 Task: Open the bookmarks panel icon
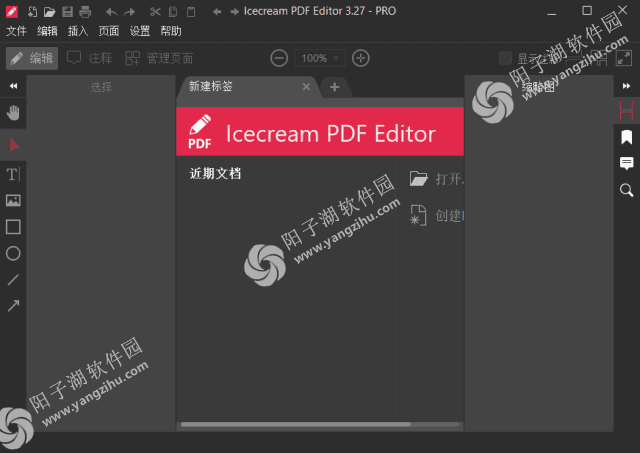coord(627,138)
